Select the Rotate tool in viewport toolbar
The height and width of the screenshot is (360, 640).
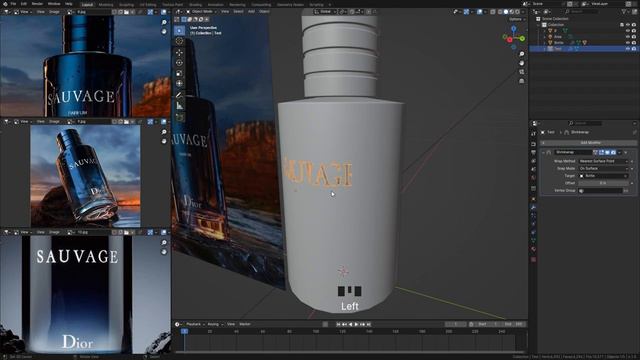click(179, 63)
